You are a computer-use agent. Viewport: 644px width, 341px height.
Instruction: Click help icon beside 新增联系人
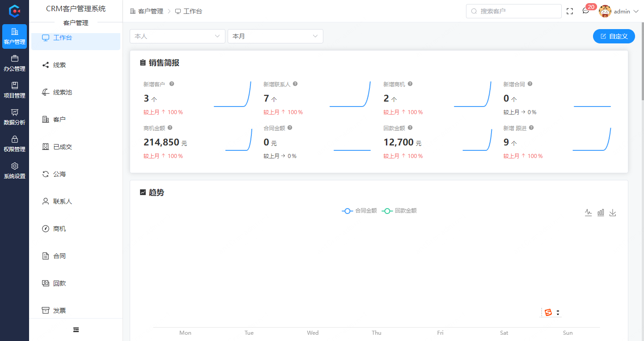295,84
